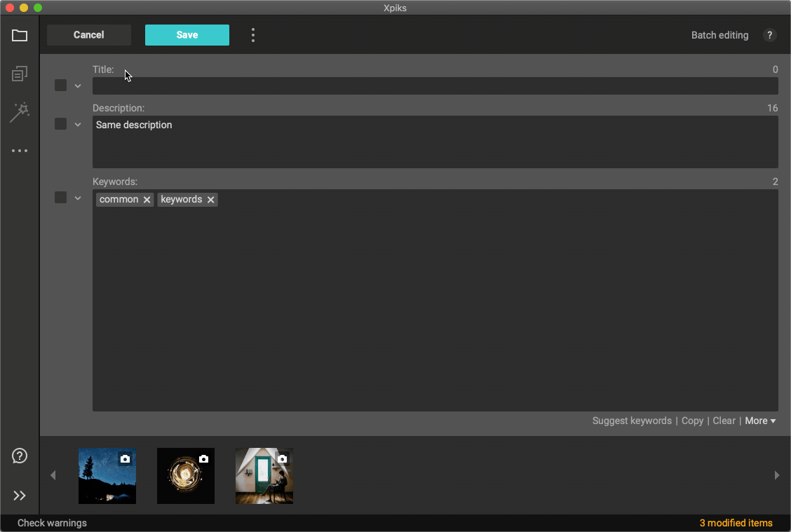Toggle the checkbox beside the Keywords field
This screenshot has width=791, height=532.
[x=60, y=197]
